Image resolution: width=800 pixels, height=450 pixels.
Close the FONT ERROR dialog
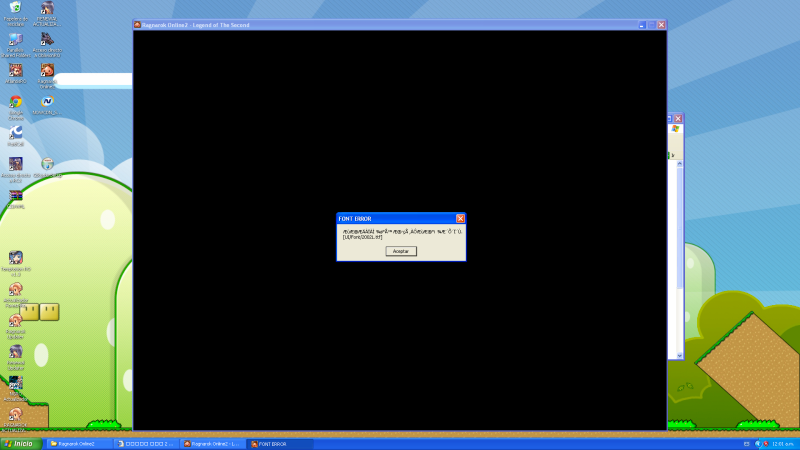(x=460, y=218)
